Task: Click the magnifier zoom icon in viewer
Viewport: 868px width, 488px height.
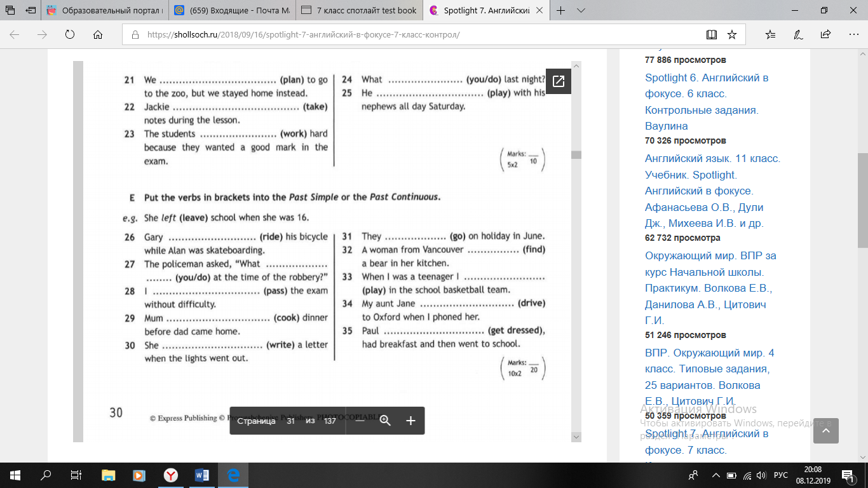Action: (385, 421)
